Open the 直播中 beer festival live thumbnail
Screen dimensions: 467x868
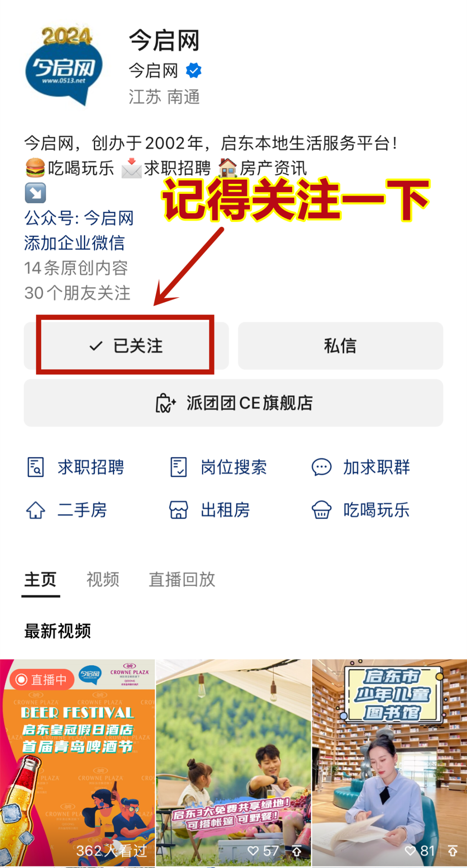(77, 763)
